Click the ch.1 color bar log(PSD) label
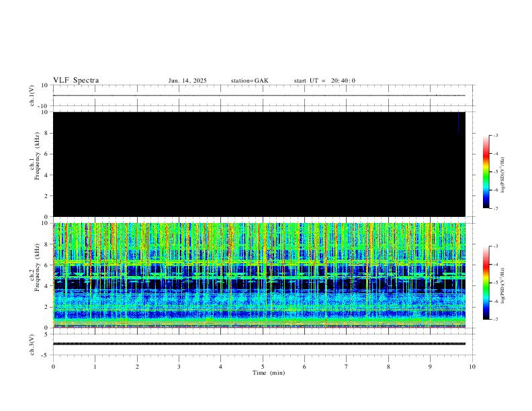The height and width of the screenshot is (411, 532). 502,175
